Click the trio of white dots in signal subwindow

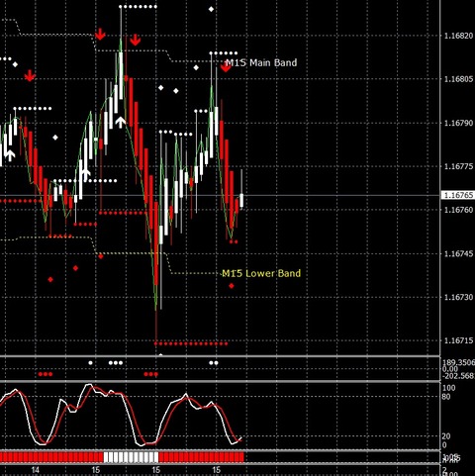click(x=116, y=363)
